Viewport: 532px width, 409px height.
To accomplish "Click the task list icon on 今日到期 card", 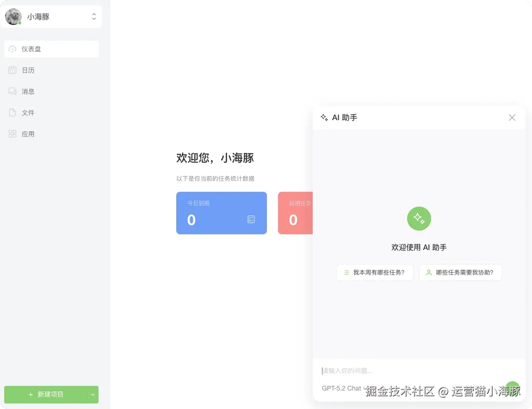I will [x=251, y=220].
